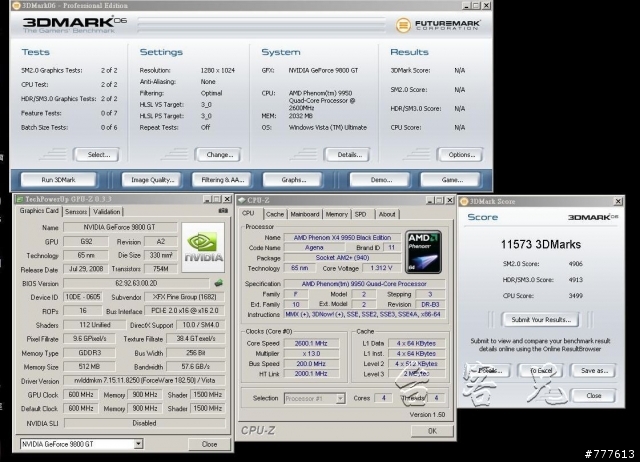This screenshot has width=640, height=462.
Task: Click Select under Tests section
Action: pyautogui.click(x=98, y=155)
